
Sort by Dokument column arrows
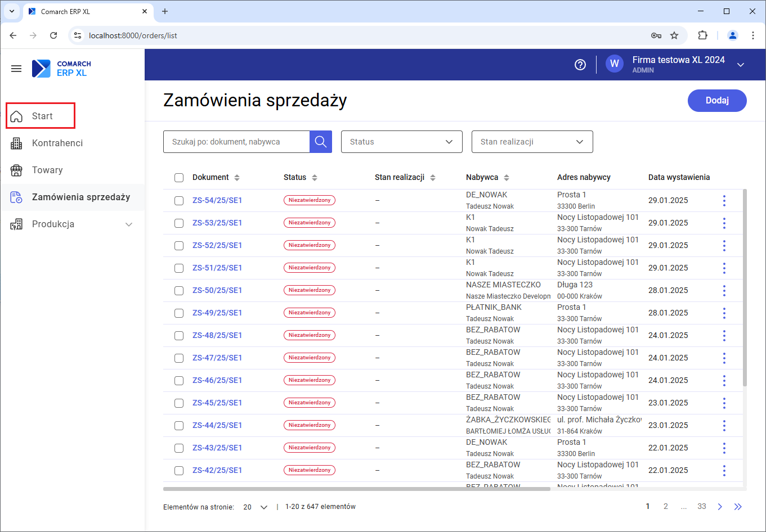tap(237, 178)
